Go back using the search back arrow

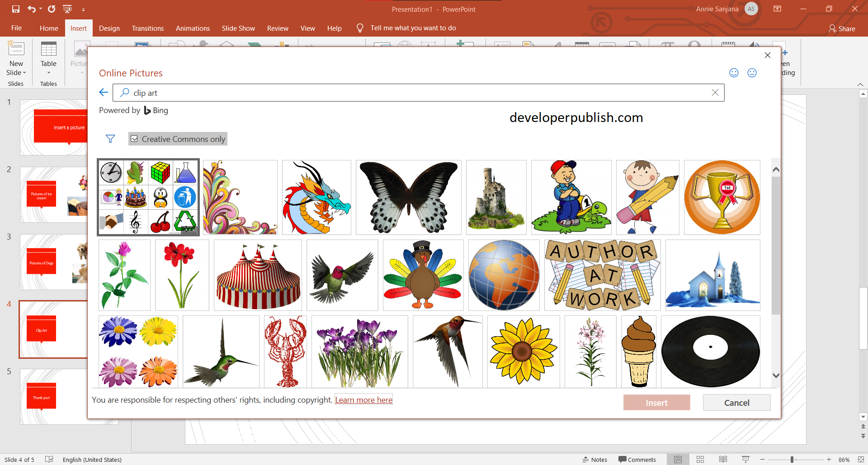tap(103, 92)
